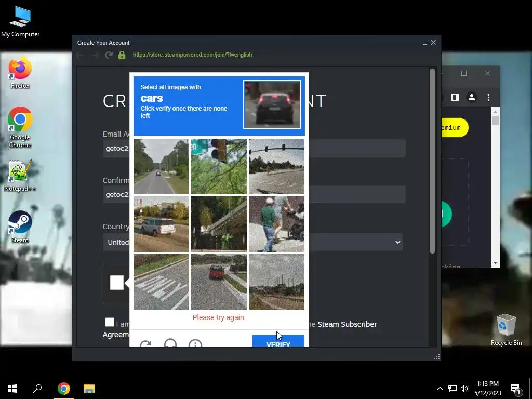Click scroll-up arrow in Chrome window scrollbar

495,112
